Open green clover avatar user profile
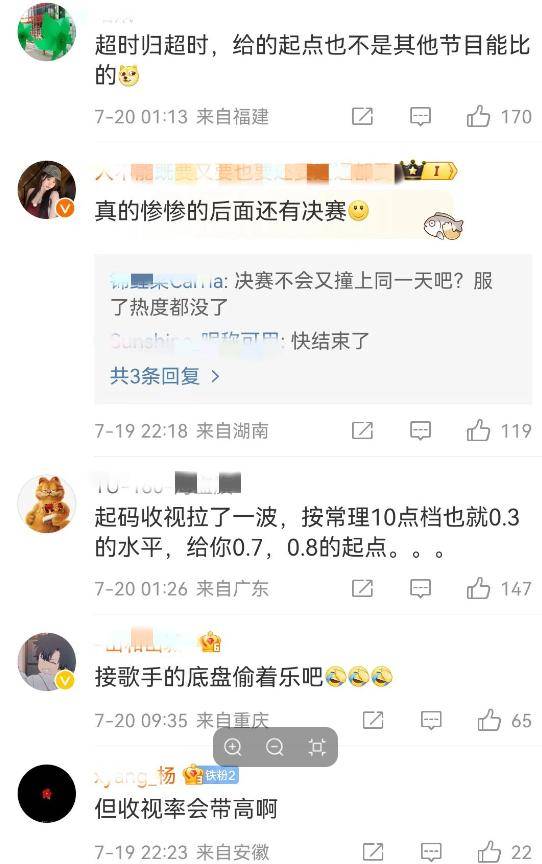The height and width of the screenshot is (864, 542). click(x=47, y=31)
